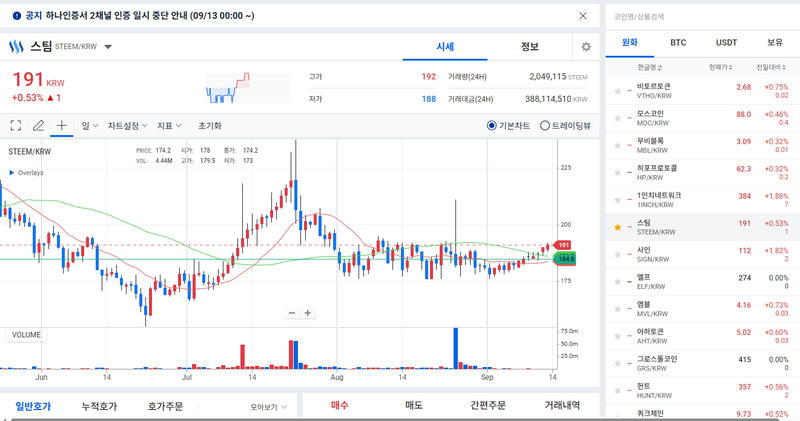800x421 pixels.
Task: Open 그로스톨코인 GRS/KRW row
Action: [703, 363]
